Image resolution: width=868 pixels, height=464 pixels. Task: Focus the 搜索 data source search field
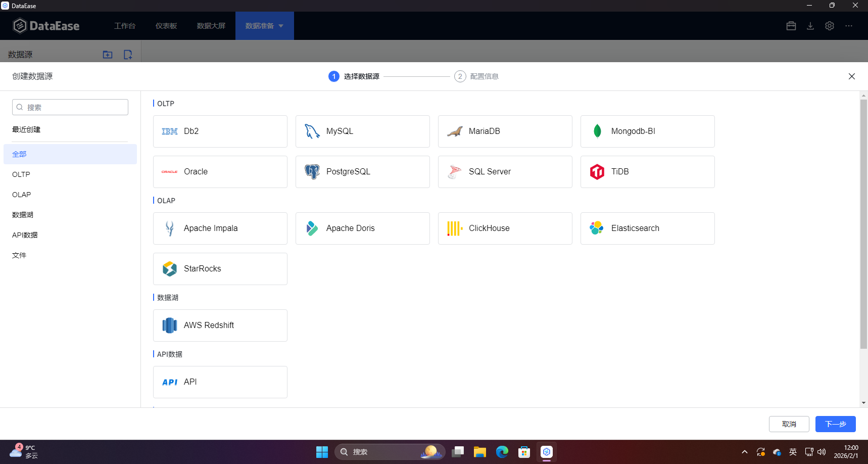pos(70,107)
